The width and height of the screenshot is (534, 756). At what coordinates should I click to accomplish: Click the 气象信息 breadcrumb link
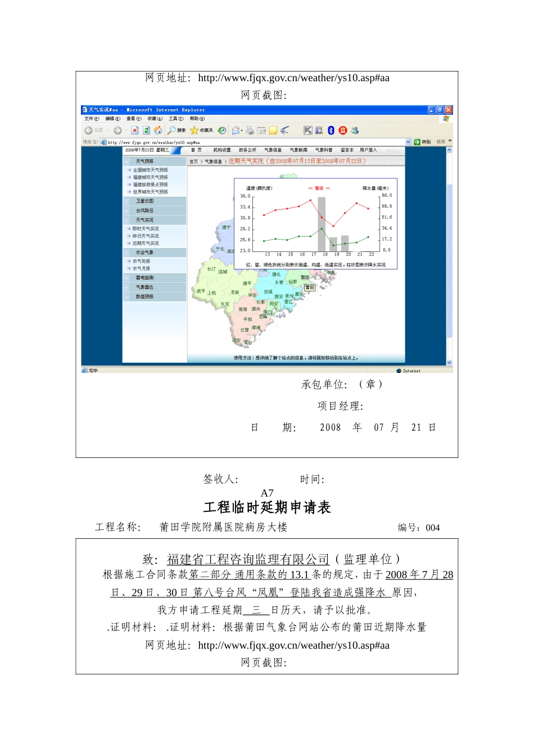point(213,161)
